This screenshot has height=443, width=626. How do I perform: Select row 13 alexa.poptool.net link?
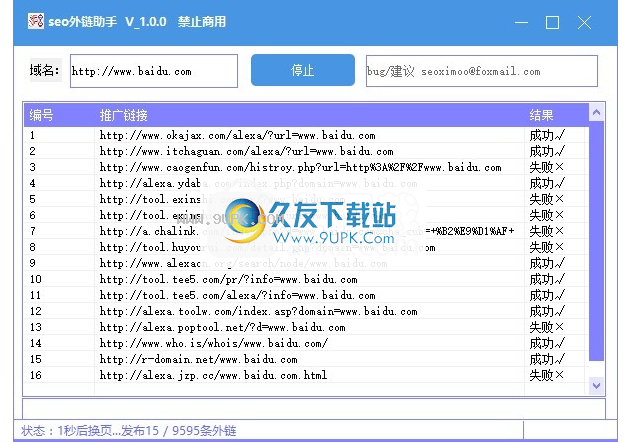[x=222, y=327]
